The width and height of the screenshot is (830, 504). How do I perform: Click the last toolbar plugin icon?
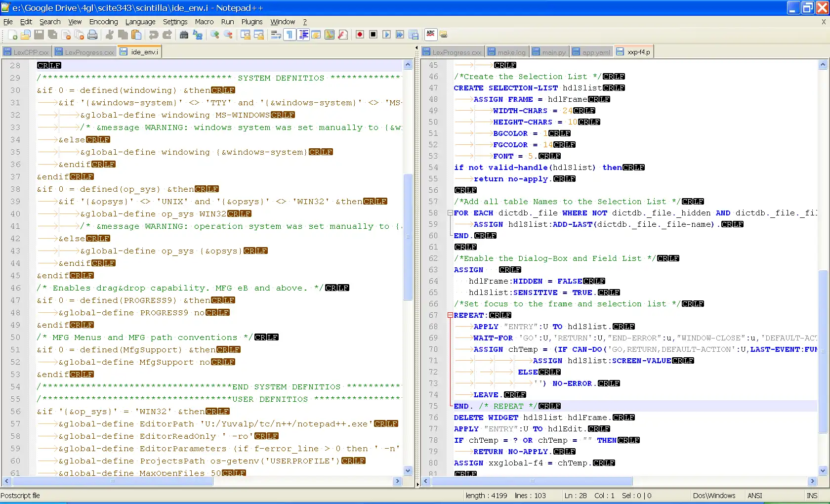click(x=444, y=35)
